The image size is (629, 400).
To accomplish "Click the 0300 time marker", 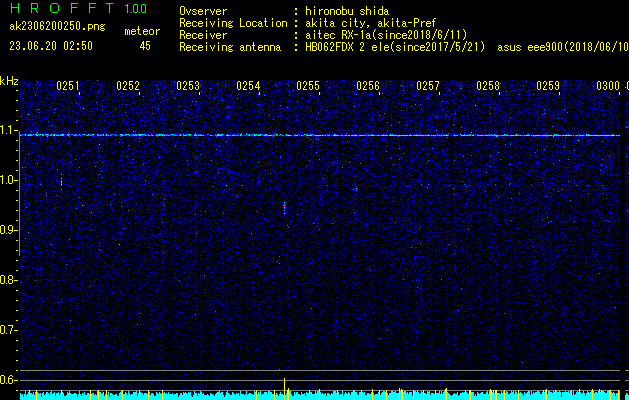I will (x=608, y=87).
